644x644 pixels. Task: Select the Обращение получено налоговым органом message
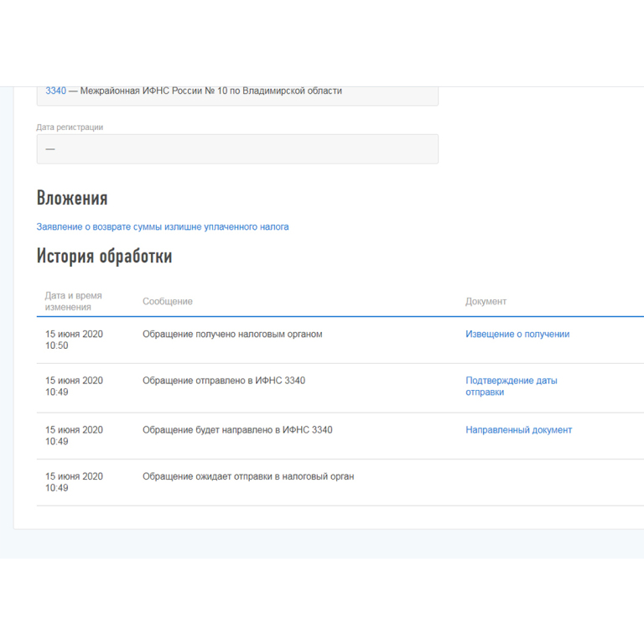pos(232,334)
